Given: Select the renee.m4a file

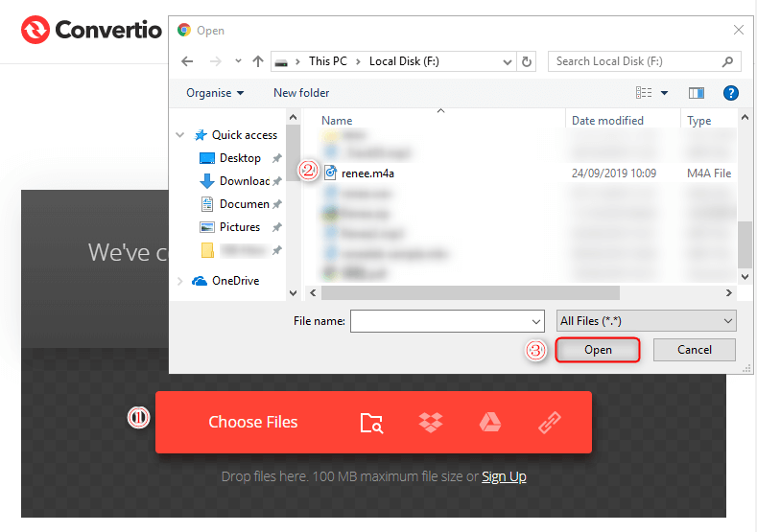Looking at the screenshot, I should coord(367,173).
